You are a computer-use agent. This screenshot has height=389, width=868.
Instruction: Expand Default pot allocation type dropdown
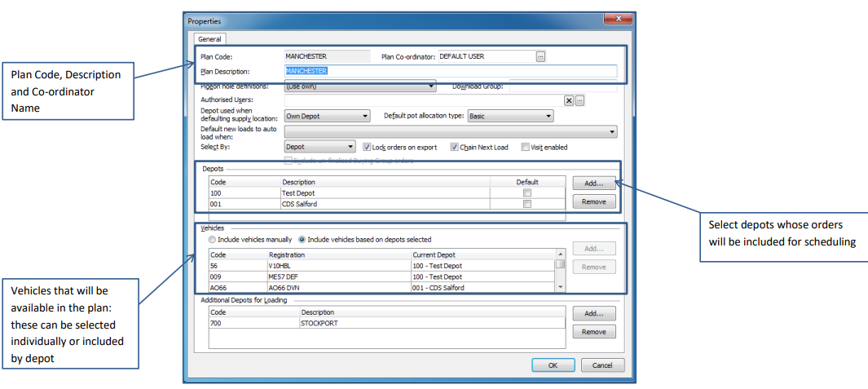549,117
